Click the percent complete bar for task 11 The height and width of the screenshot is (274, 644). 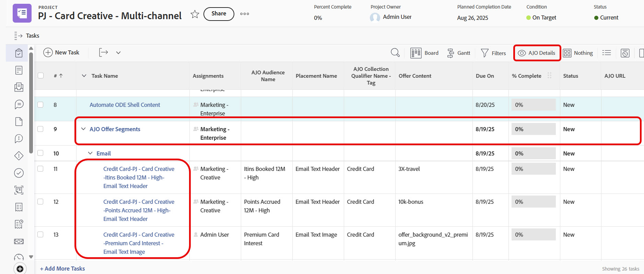coord(534,169)
